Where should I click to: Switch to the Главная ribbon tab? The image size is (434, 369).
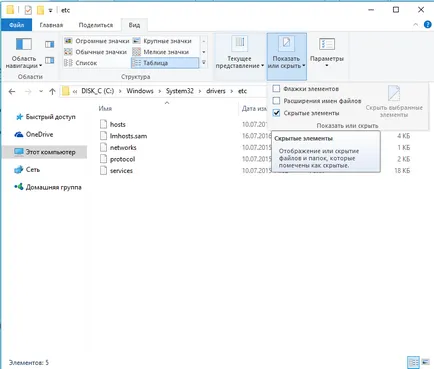[x=51, y=25]
